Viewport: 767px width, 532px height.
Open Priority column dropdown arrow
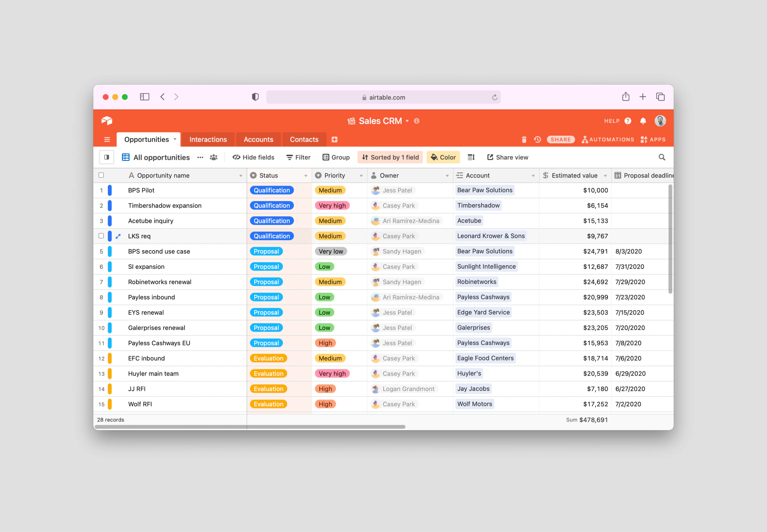coord(361,176)
